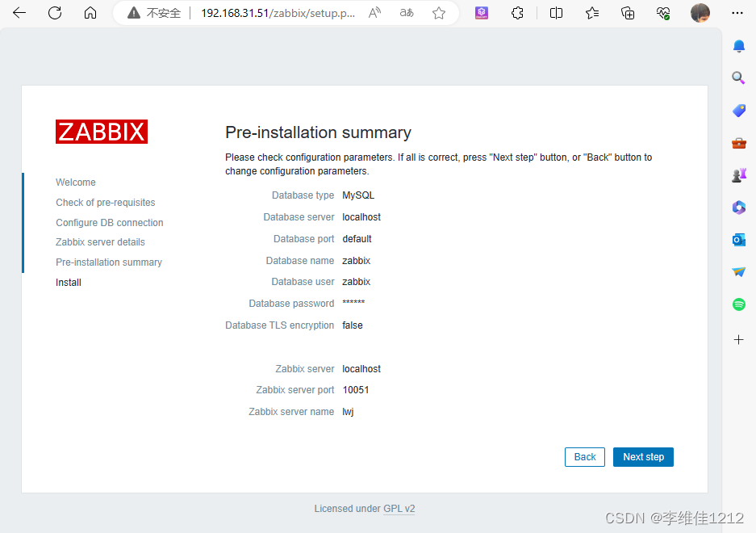756x533 pixels.
Task: Toggle split screen view icon
Action: (556, 13)
